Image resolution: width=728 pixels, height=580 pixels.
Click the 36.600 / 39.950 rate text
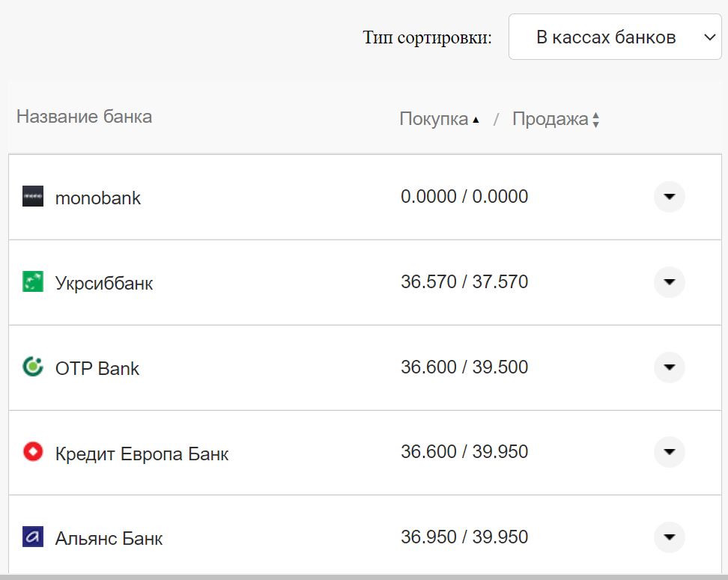(x=464, y=452)
